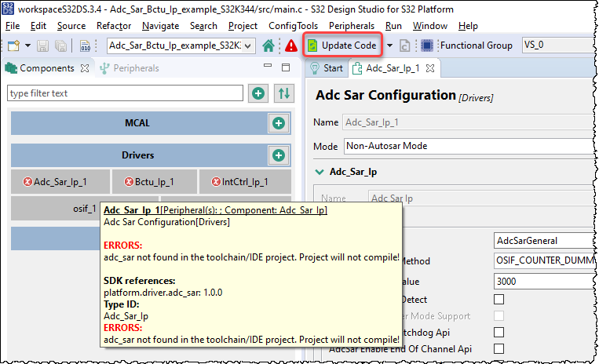The width and height of the screenshot is (599, 364).
Task: Click the red warning triangle icon
Action: coord(291,45)
